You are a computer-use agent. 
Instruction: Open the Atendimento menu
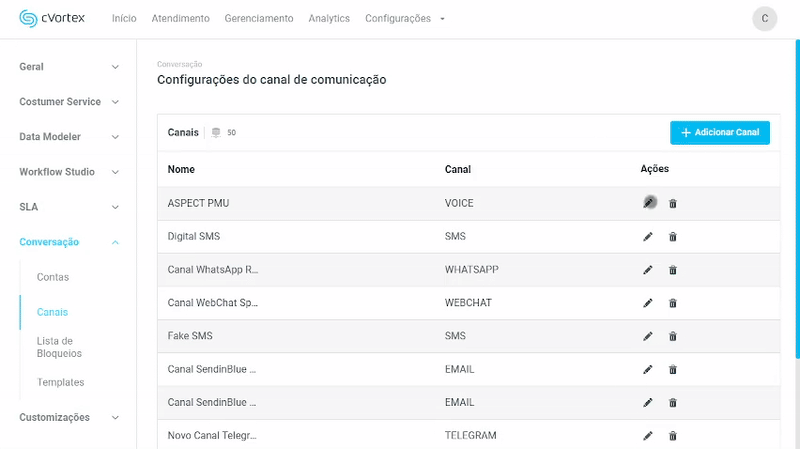coord(180,18)
